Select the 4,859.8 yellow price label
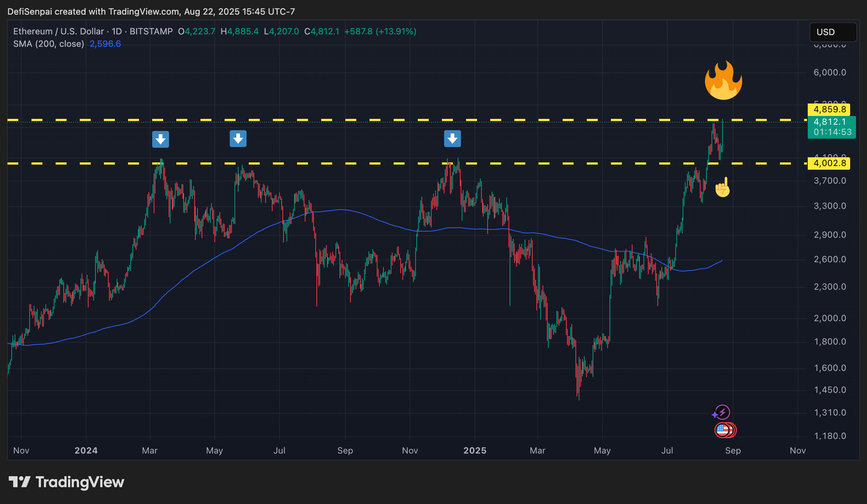The image size is (867, 504). coord(829,109)
